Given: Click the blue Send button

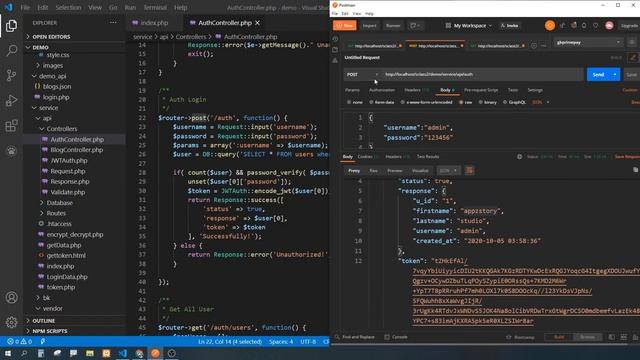Looking at the screenshot, I should (598, 75).
